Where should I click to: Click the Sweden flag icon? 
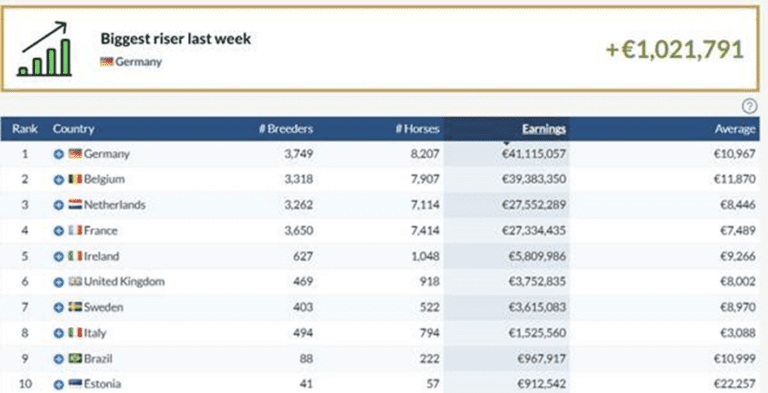[x=75, y=307]
